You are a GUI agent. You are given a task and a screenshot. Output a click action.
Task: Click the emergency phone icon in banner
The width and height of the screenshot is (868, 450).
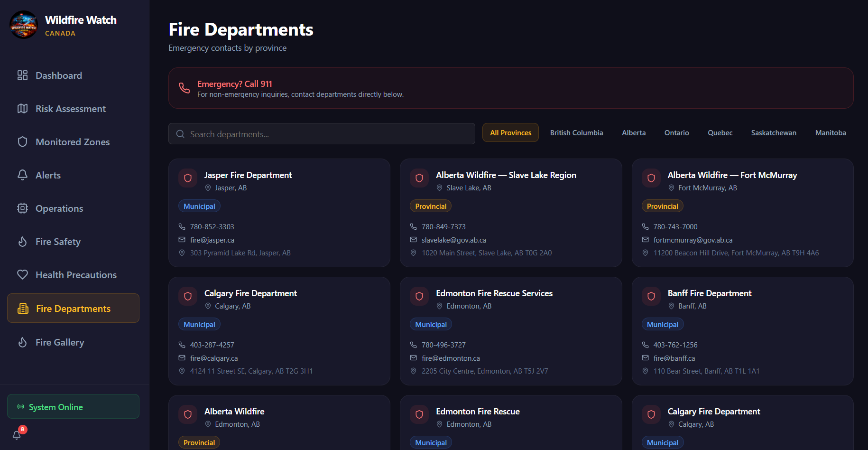click(185, 88)
